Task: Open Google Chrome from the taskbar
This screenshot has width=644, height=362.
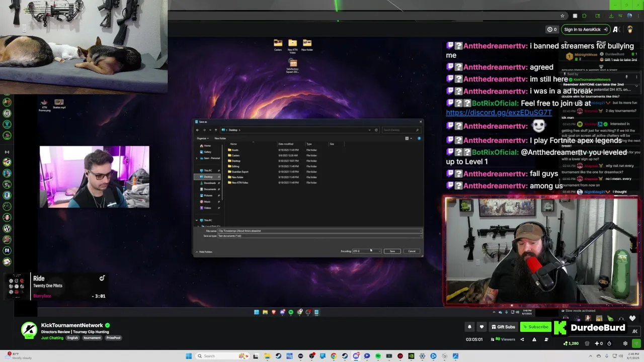Action: point(334,356)
